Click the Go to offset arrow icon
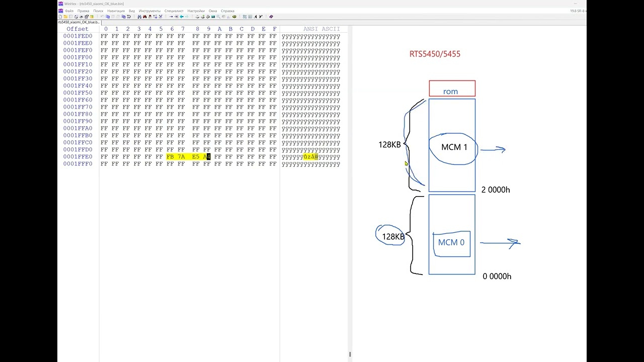Viewport: 644px width, 362px height. tap(171, 16)
